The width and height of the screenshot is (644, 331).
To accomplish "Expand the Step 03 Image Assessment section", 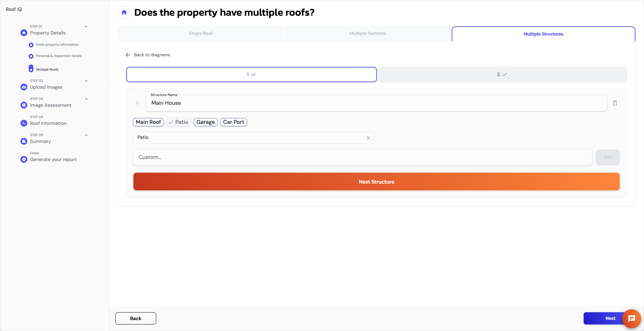I will click(86, 99).
